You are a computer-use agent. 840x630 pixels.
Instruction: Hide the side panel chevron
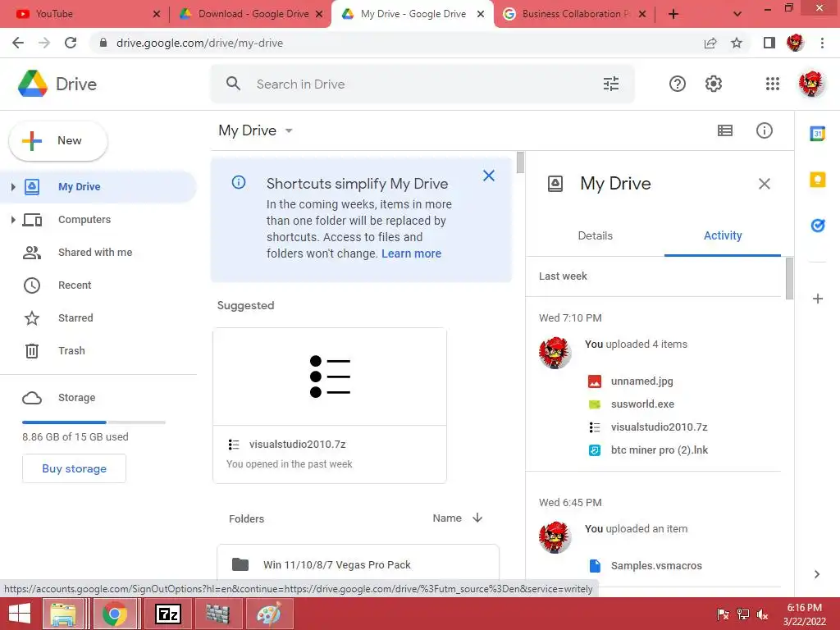pos(816,573)
